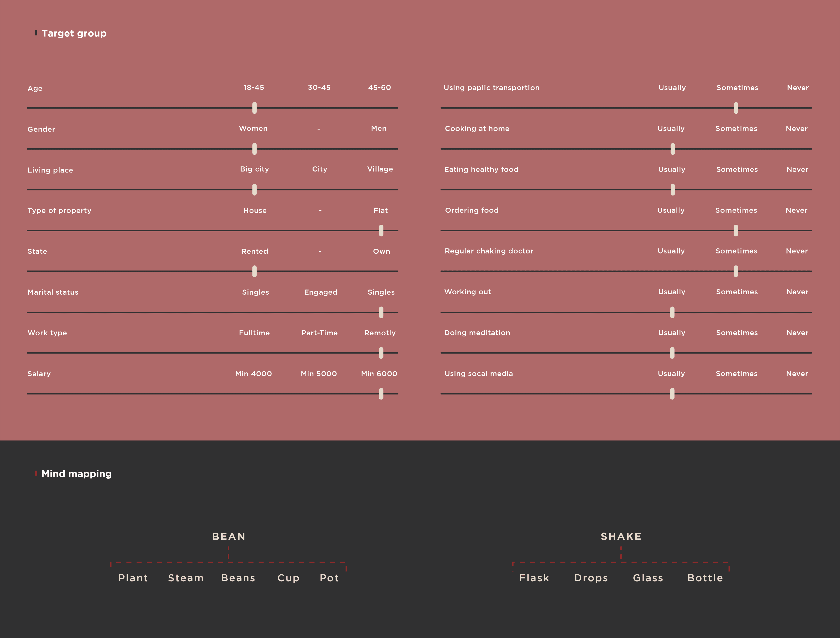This screenshot has height=638, width=840.
Task: Click Never for Working out
Action: [x=797, y=292]
